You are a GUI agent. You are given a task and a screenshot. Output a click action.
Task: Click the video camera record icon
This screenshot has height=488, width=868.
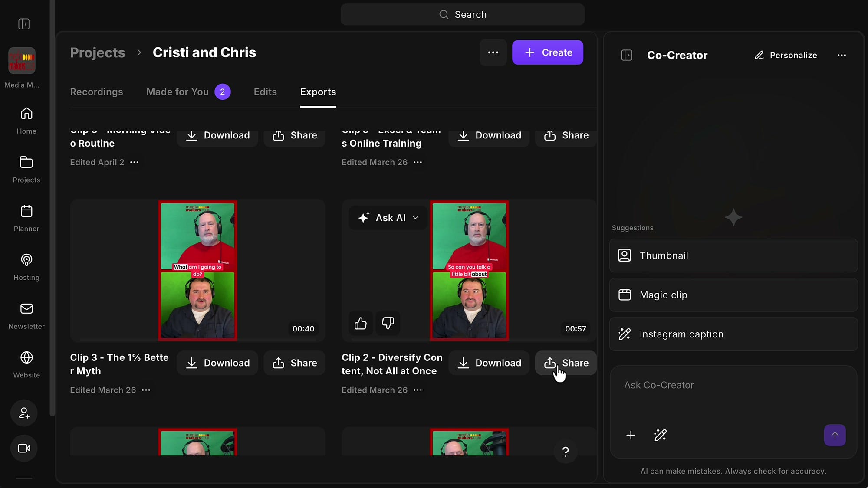[x=24, y=448]
